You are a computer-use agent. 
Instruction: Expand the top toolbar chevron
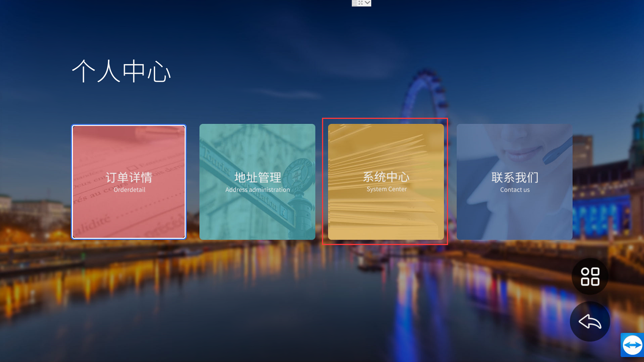pos(367,3)
